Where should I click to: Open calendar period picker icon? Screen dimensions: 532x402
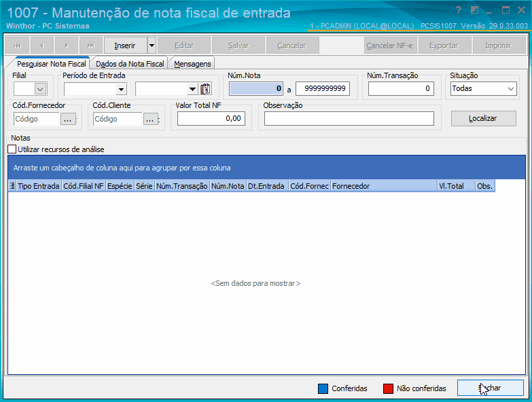(x=206, y=89)
